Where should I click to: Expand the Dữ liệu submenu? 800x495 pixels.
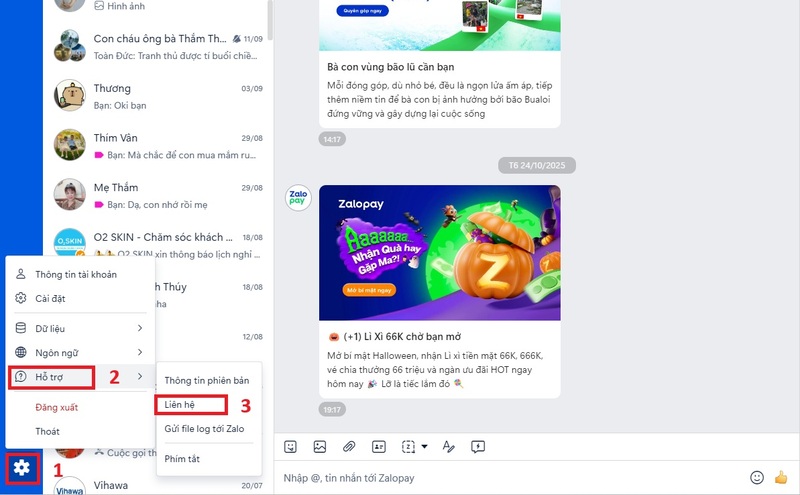(80, 329)
